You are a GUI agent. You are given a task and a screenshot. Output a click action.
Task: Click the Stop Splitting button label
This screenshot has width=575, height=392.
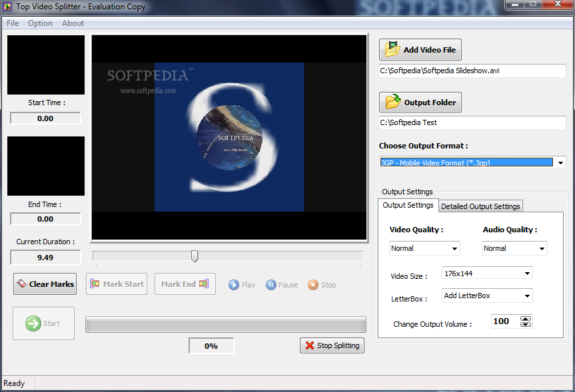338,345
